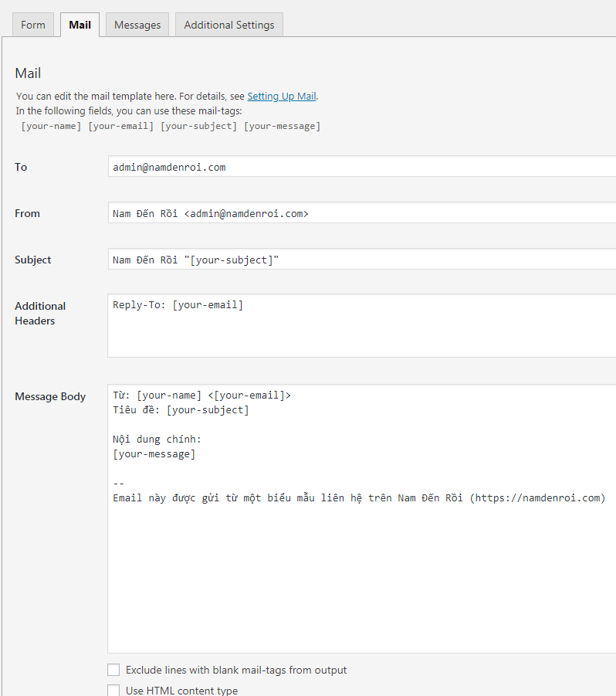
Task: Click the Message Body field label
Action: click(50, 396)
